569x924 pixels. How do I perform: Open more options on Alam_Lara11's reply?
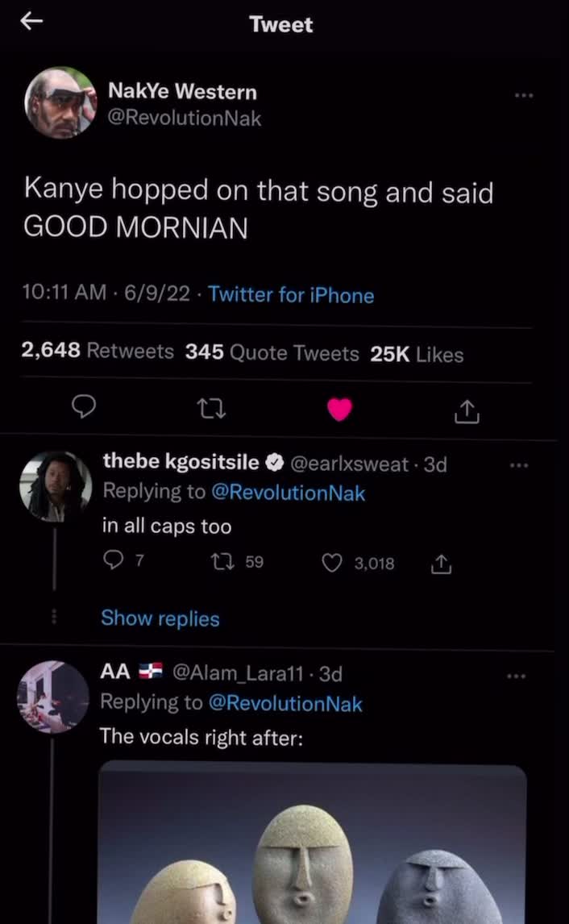[516, 675]
